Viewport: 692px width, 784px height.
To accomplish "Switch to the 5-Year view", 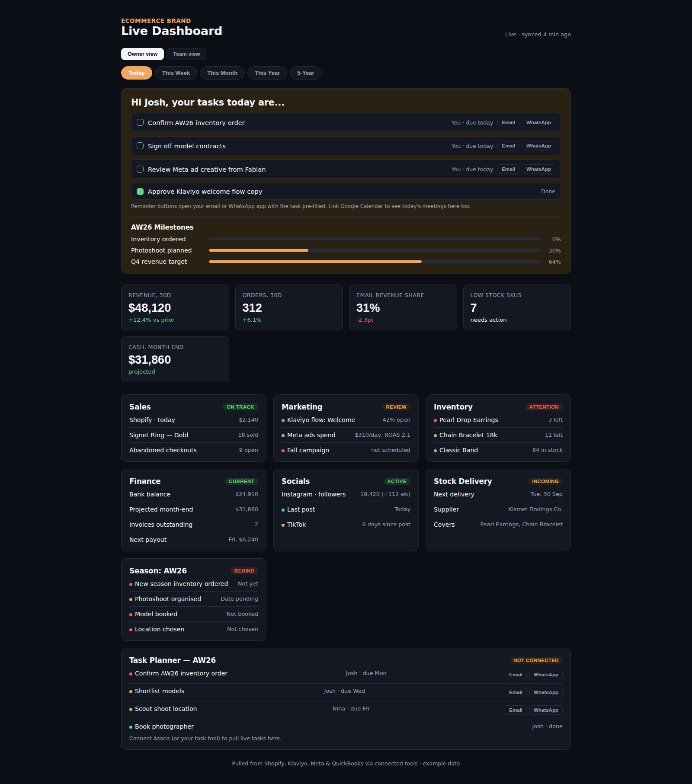I will 306,73.
